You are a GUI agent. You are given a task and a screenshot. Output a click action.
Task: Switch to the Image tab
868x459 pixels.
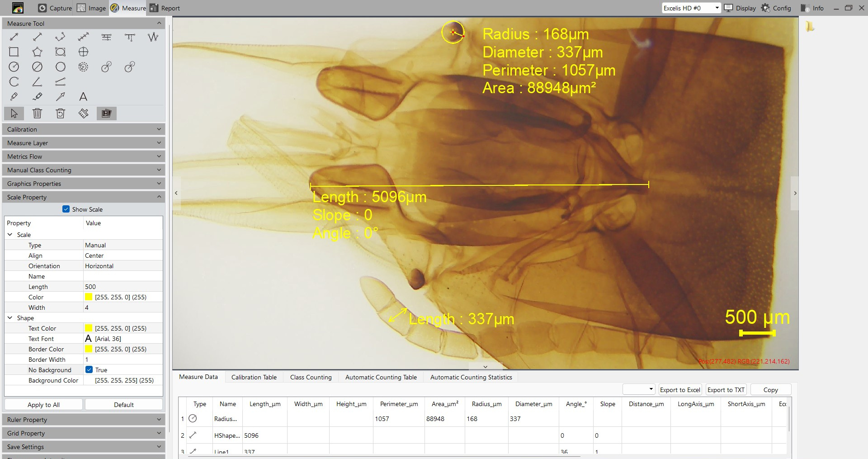pos(91,8)
